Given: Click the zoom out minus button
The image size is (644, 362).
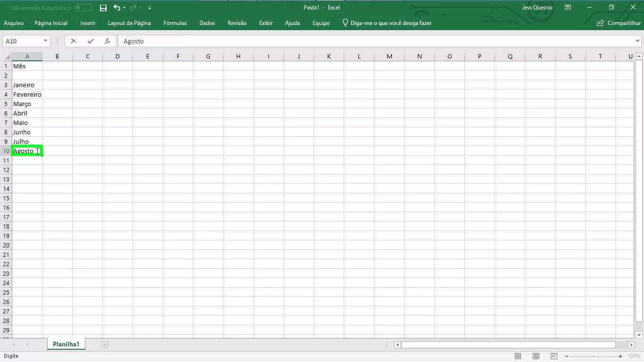Looking at the screenshot, I should tap(567, 356).
